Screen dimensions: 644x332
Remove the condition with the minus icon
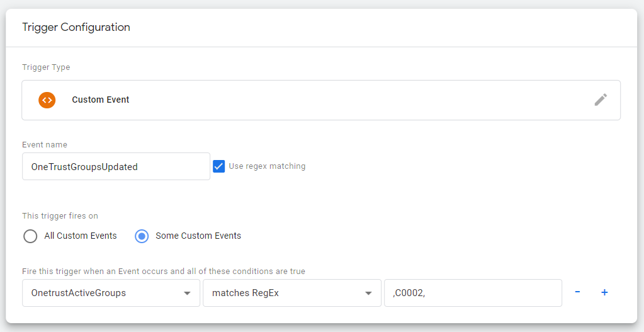577,292
